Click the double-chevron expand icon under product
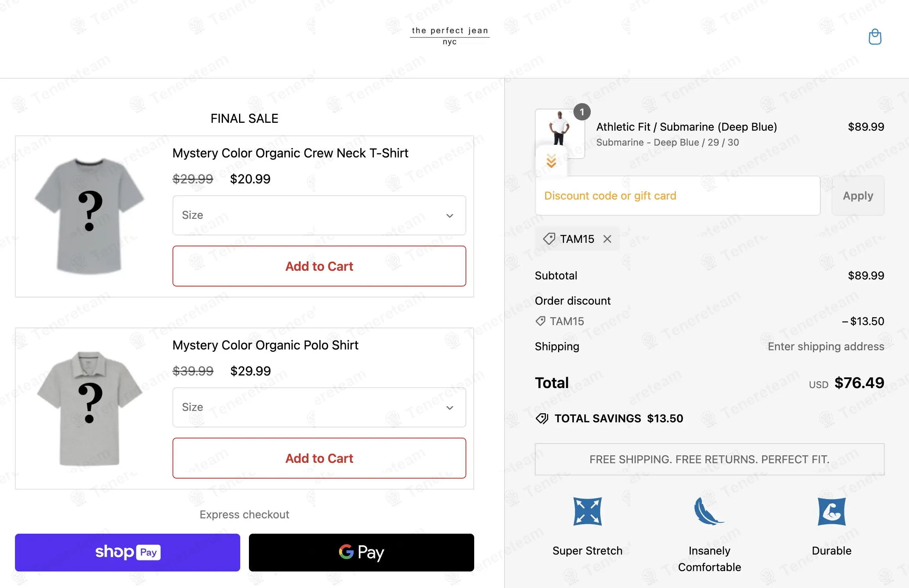 (551, 161)
